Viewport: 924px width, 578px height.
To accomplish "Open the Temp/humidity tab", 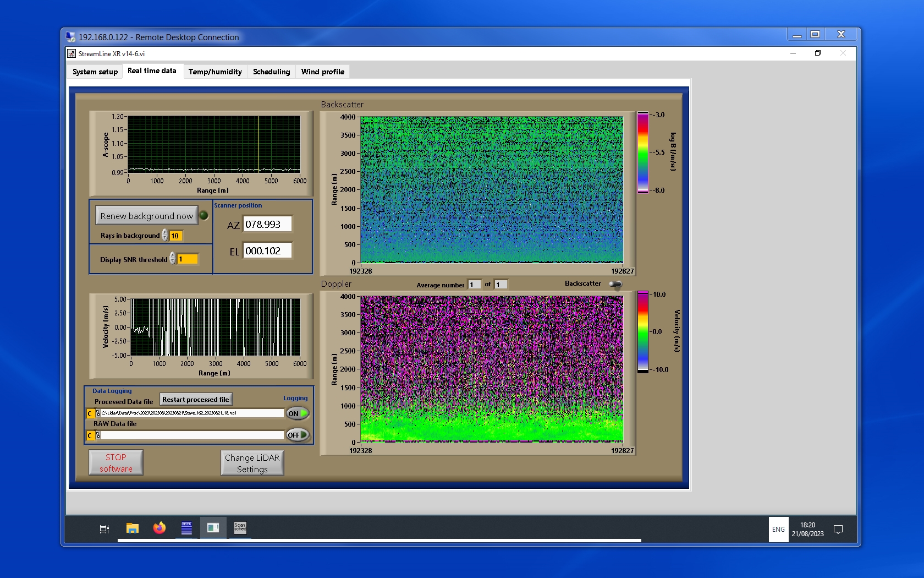I will [x=215, y=72].
